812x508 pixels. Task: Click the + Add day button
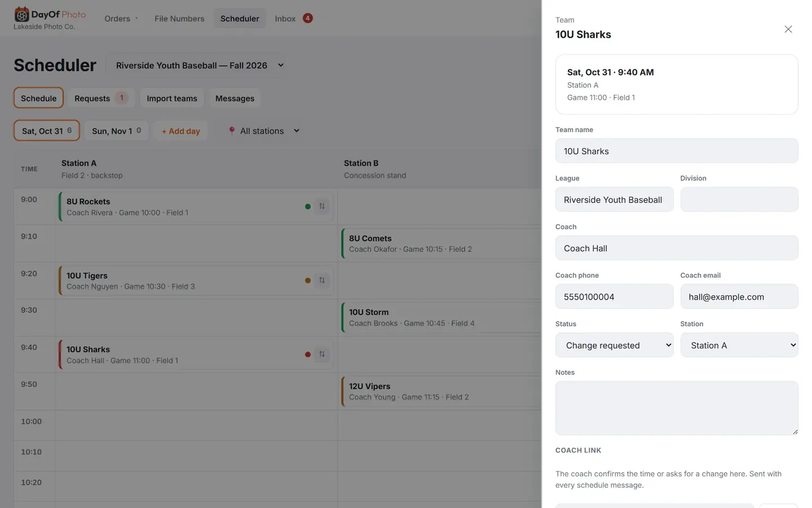(x=180, y=131)
